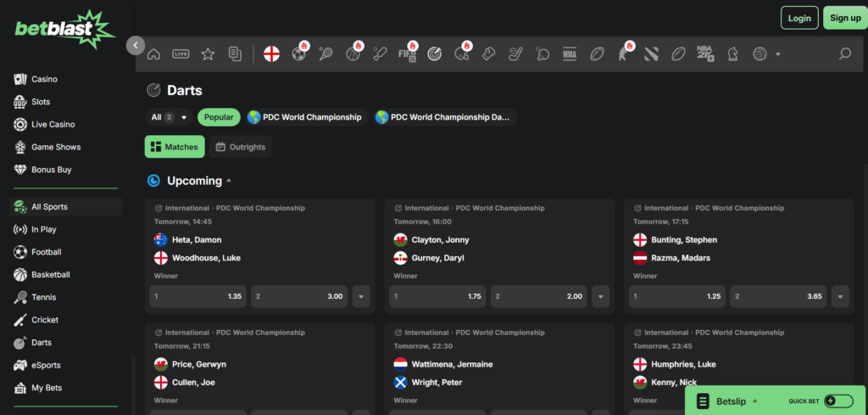Toggle the Quick Bet switch

click(x=837, y=401)
